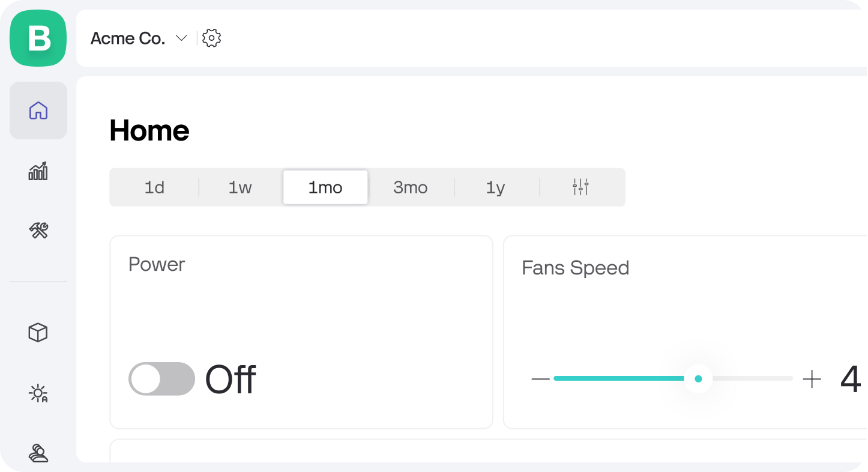Open custom range filter sliders icon
Image resolution: width=868 pixels, height=472 pixels.
click(x=580, y=187)
